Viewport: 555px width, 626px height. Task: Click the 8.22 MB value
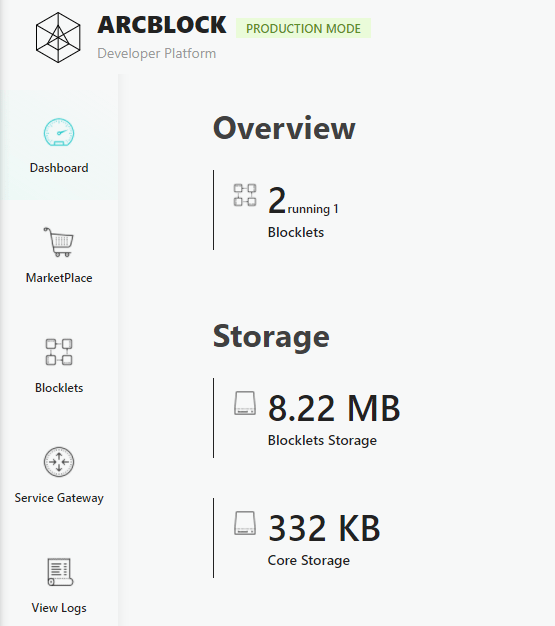[x=334, y=408]
